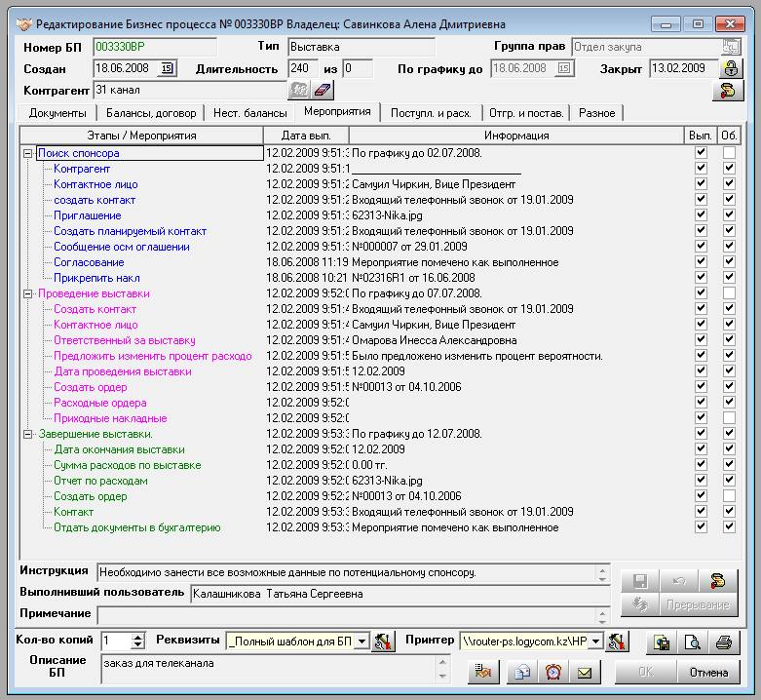Click the printer icon to print
Viewport: 761px width, 700px height.
point(724,642)
